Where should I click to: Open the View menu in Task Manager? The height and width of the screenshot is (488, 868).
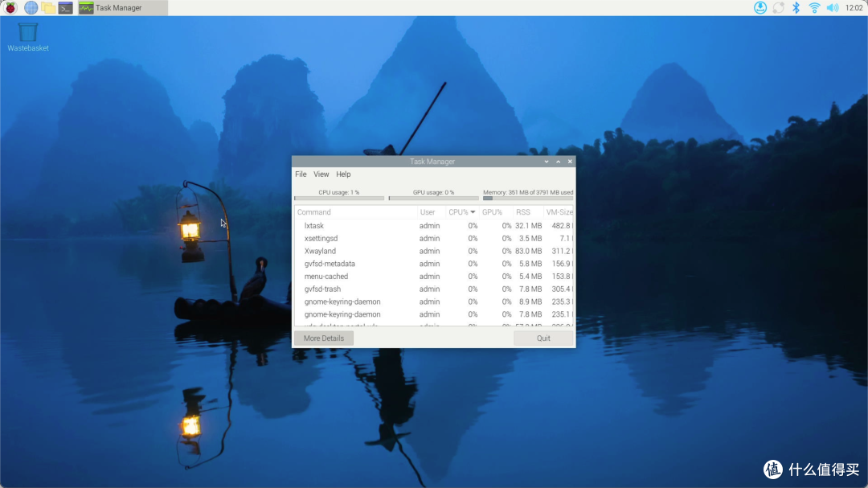coord(321,174)
